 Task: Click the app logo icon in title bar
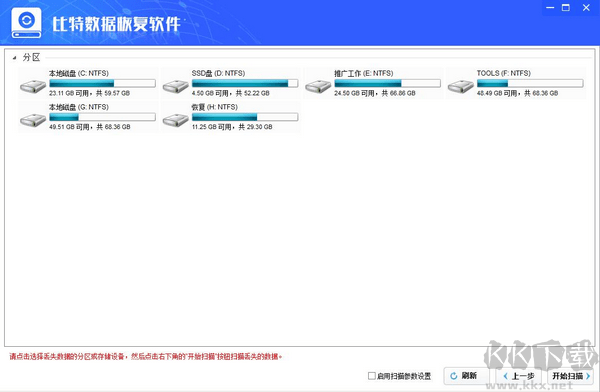point(26,23)
